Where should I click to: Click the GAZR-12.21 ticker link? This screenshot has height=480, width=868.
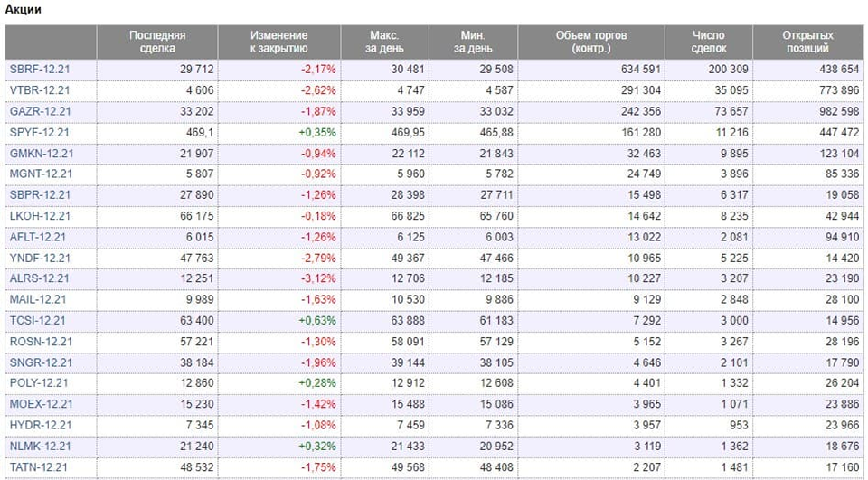click(40, 110)
